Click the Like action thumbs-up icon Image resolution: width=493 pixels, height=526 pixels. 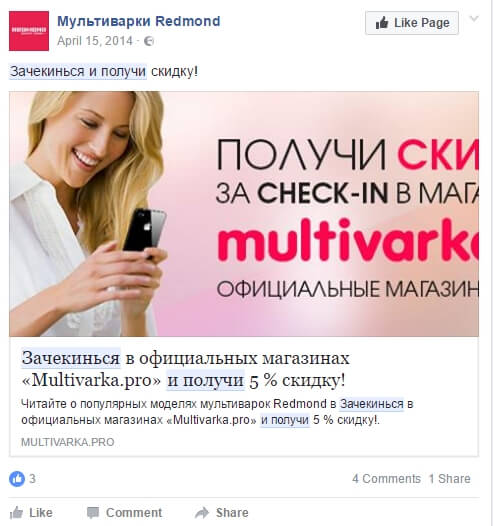[x=16, y=513]
